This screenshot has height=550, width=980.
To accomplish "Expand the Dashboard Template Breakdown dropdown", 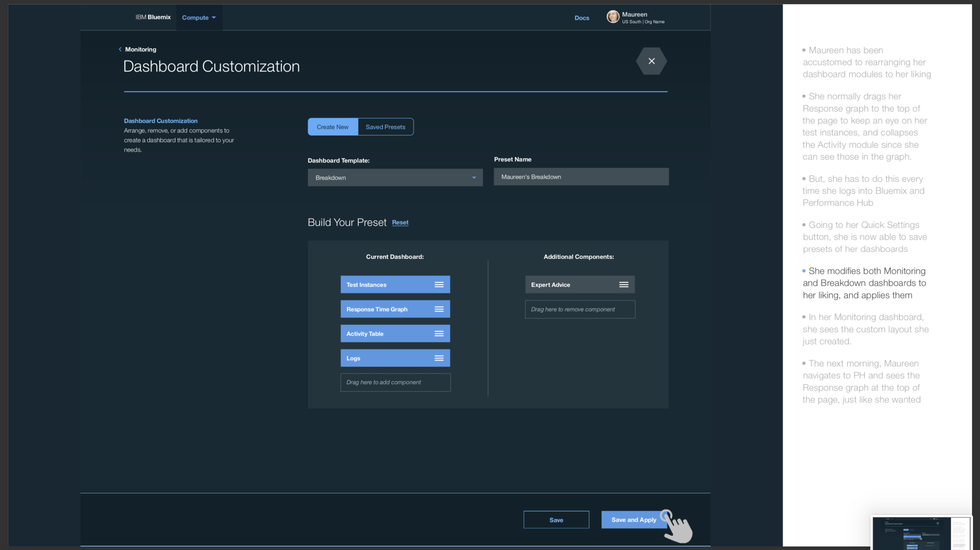I will tap(395, 178).
